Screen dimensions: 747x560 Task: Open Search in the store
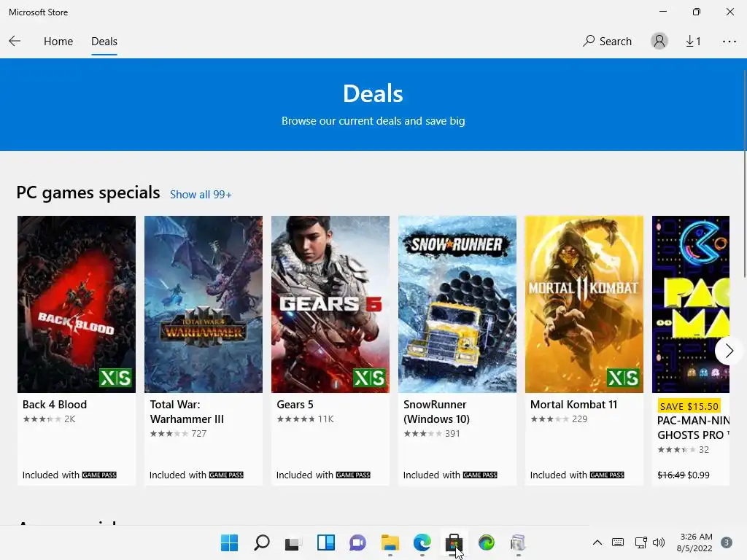click(607, 42)
